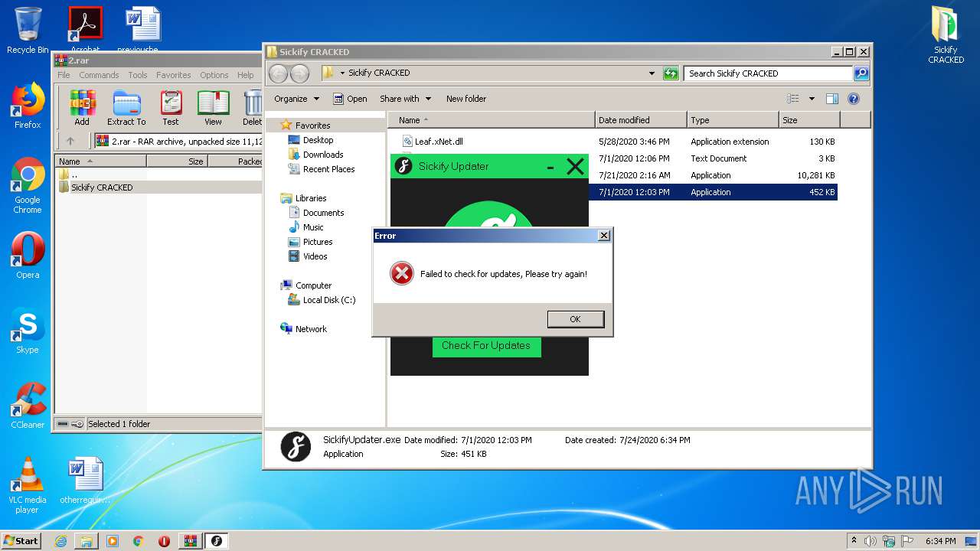Select Libraries in navigation pane
The width and height of the screenshot is (980, 551).
click(x=311, y=198)
